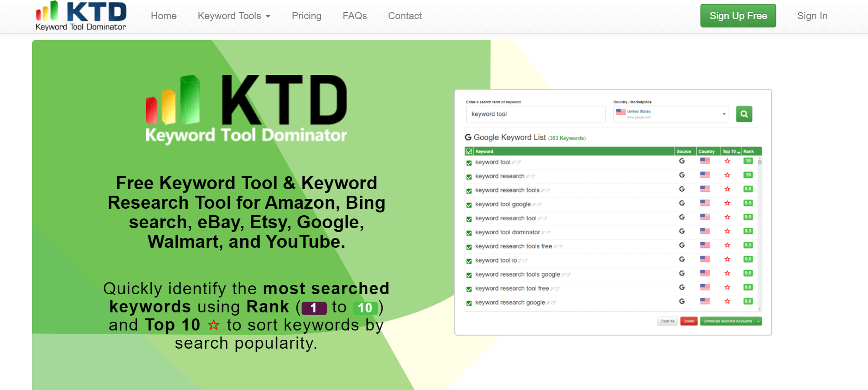This screenshot has height=390, width=868.
Task: Open the Keyword Tools dropdown menu
Action: (x=234, y=16)
